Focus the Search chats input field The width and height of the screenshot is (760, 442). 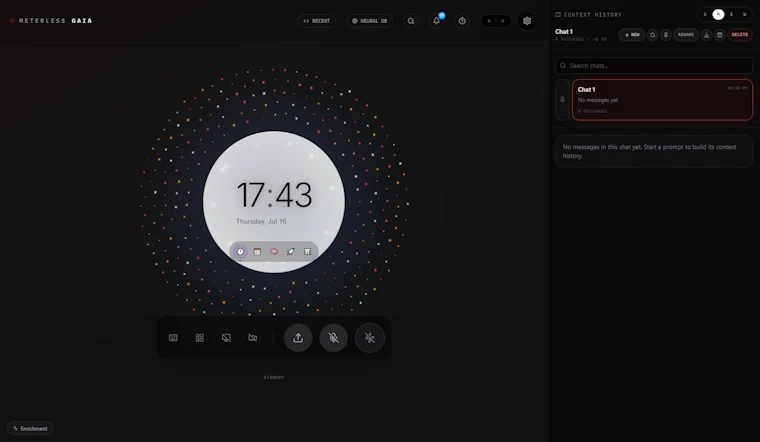(654, 65)
